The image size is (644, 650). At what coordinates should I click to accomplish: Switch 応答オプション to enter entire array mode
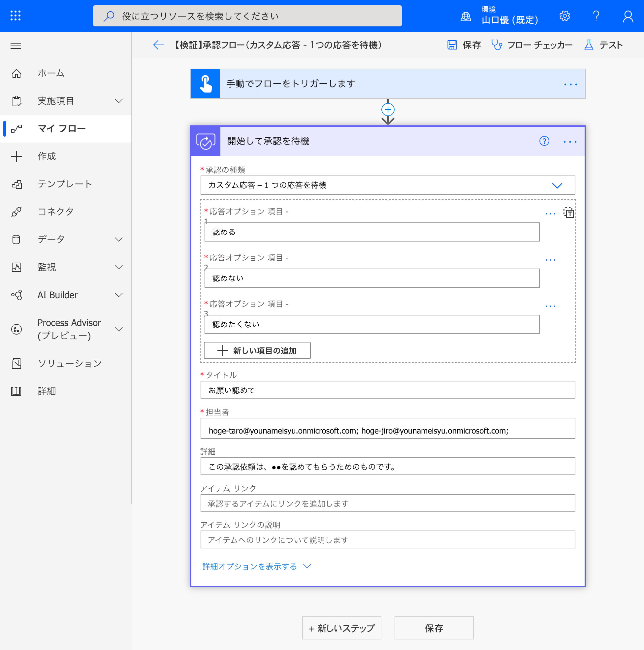tap(568, 213)
